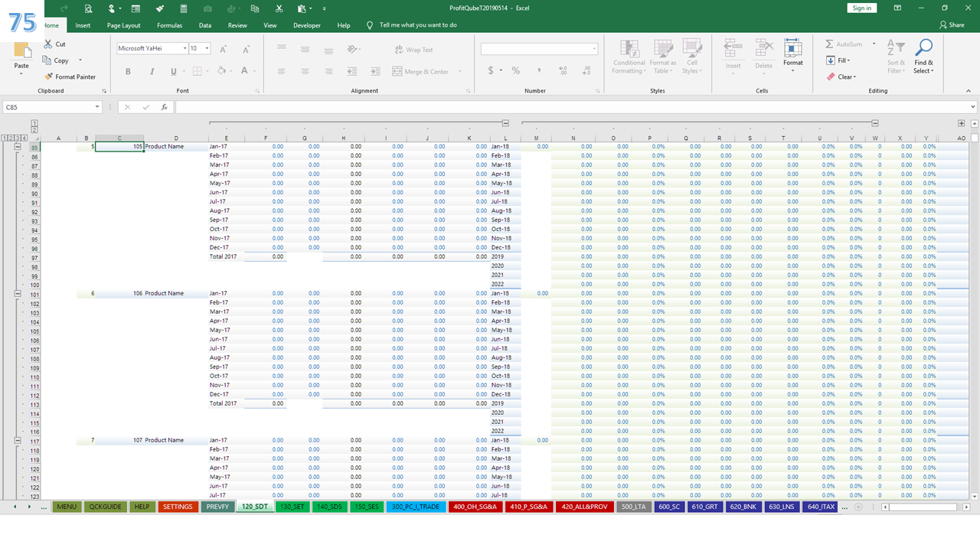
Task: Toggle Align Right alignment
Action: click(328, 71)
